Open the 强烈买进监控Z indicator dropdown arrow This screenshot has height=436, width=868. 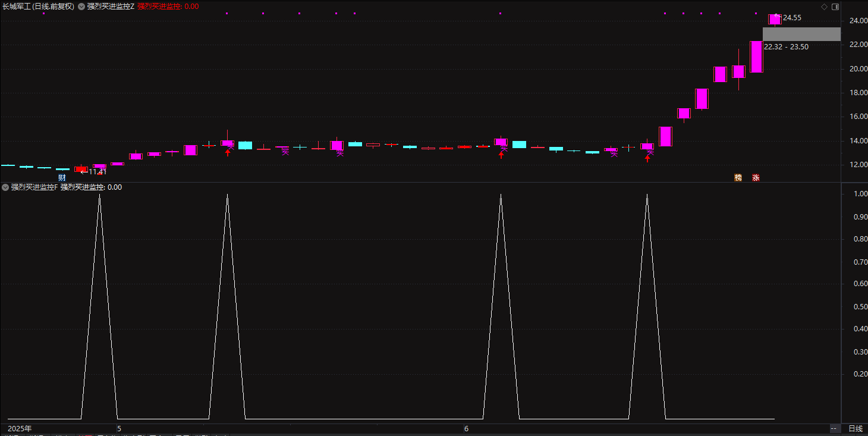[81, 7]
